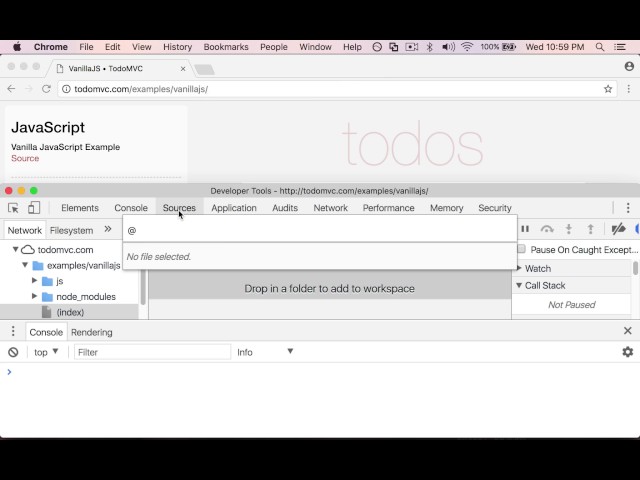The width and height of the screenshot is (640, 480).
Task: Open the Apple menu
Action: (17, 47)
